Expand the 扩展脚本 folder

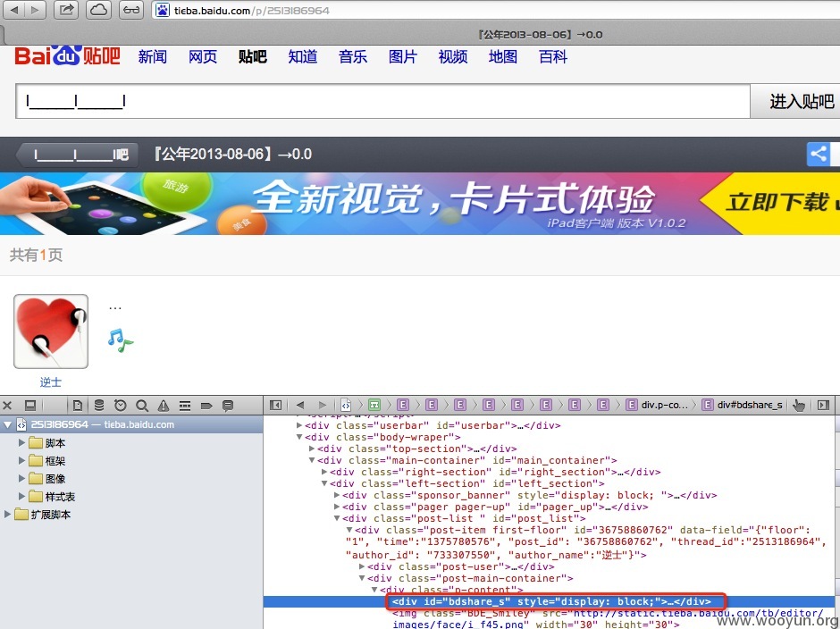pyautogui.click(x=7, y=515)
